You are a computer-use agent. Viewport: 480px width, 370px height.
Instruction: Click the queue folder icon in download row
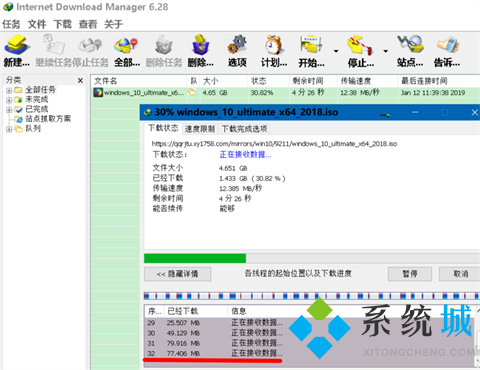192,92
